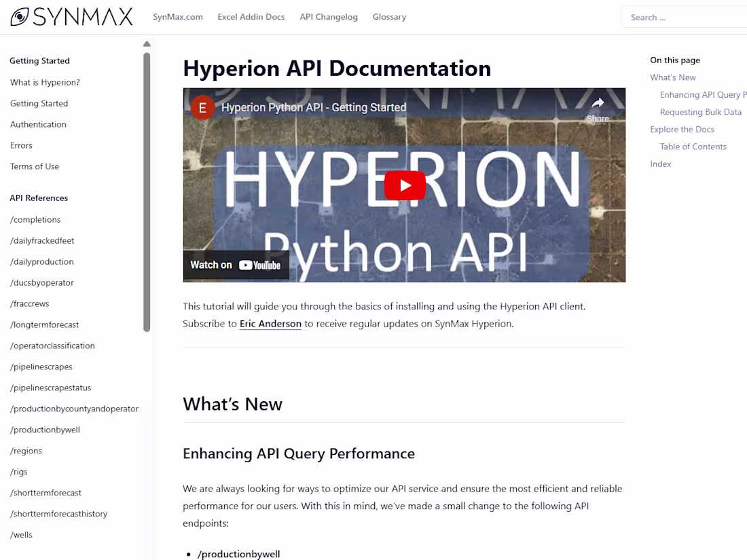Viewport: 747px width, 560px height.
Task: Navigate to the /fraccrews endpoint docs
Action: click(29, 303)
